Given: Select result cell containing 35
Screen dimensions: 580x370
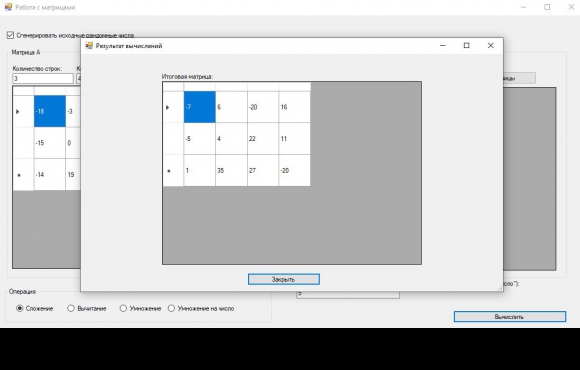Looking at the screenshot, I should click(x=231, y=171).
